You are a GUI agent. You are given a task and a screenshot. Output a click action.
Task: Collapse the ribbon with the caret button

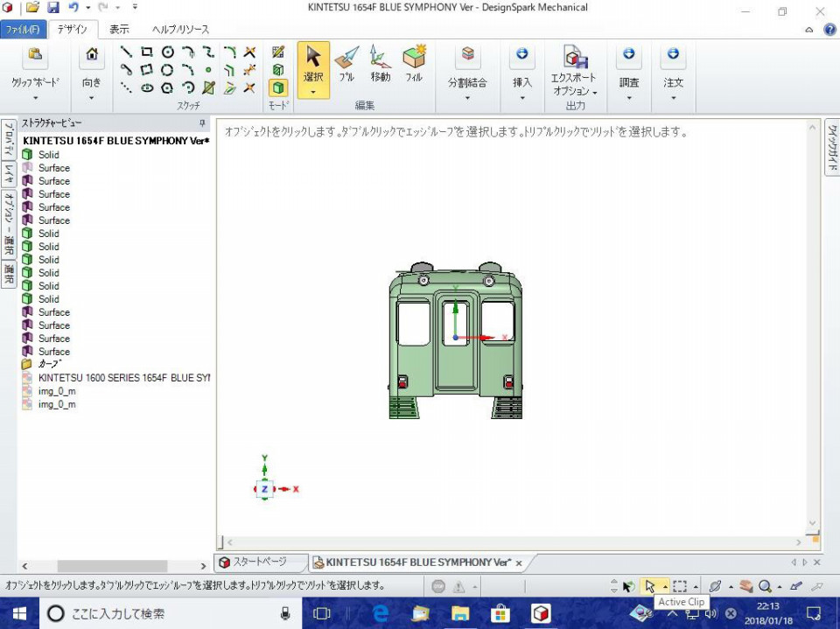tap(809, 30)
